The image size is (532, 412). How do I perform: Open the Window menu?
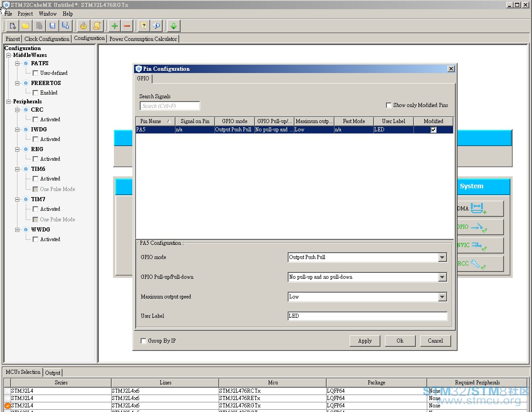coord(47,14)
